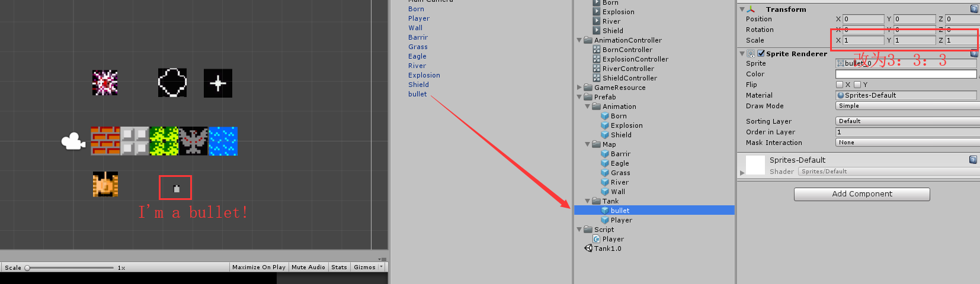Image resolution: width=980 pixels, height=284 pixels.
Task: Click the Scale Y input field
Action: pos(914,40)
